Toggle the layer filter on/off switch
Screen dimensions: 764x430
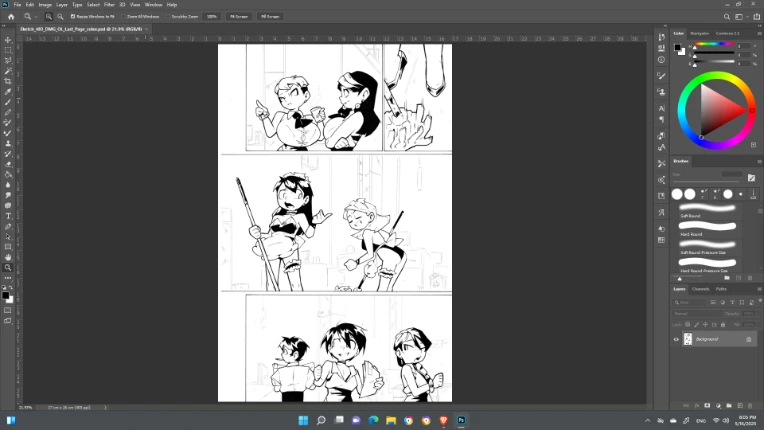760,301
